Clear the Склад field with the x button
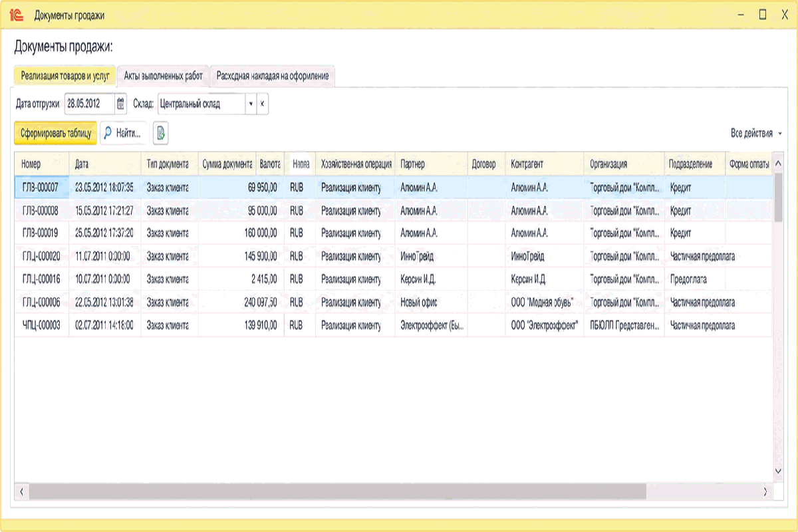 coord(263,104)
